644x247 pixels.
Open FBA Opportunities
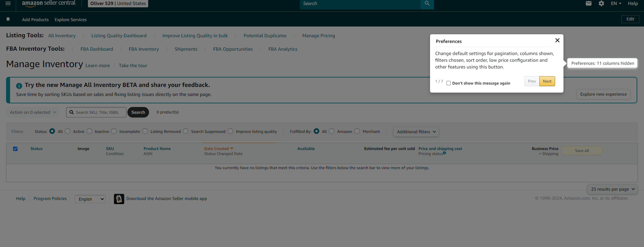click(233, 49)
